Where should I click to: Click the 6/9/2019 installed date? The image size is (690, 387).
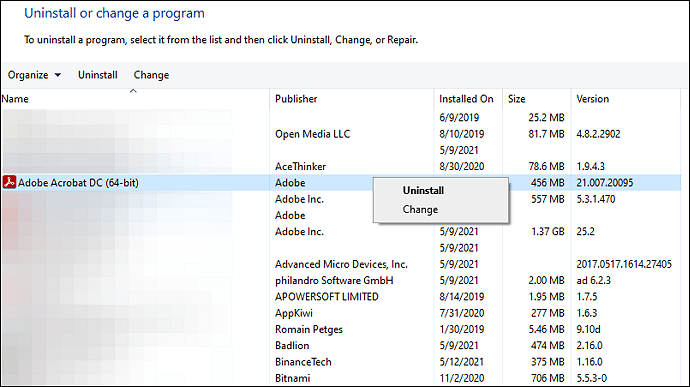(459, 118)
